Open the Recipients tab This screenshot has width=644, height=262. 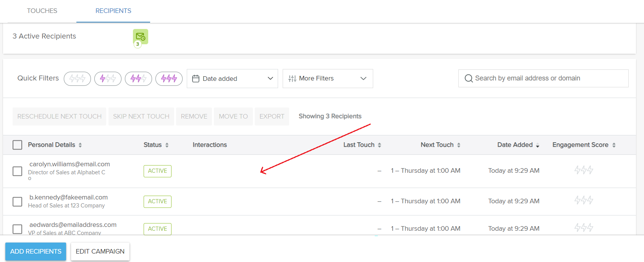[x=113, y=11]
